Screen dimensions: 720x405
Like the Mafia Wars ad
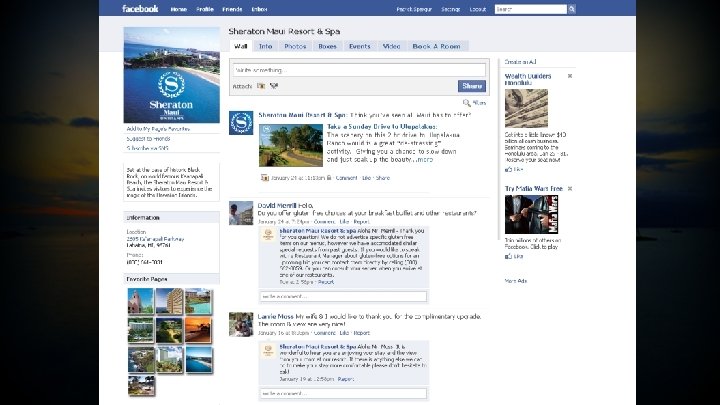(514, 256)
